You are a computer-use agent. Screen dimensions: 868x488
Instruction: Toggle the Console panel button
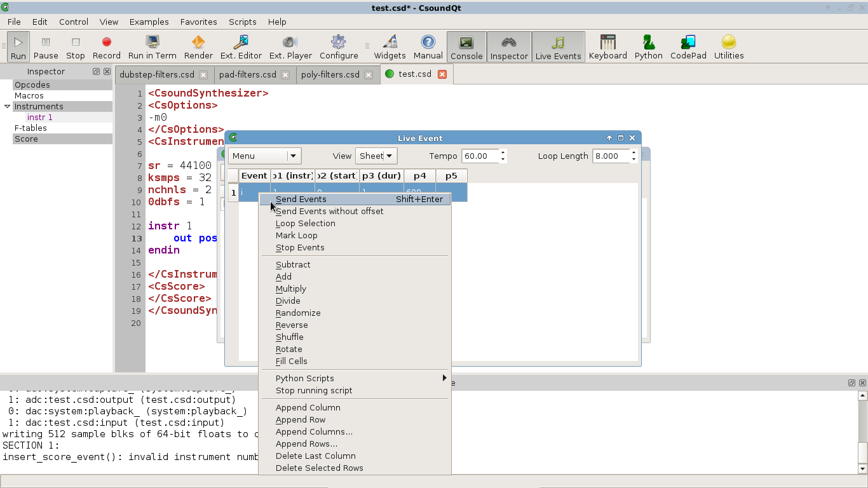[x=466, y=46]
